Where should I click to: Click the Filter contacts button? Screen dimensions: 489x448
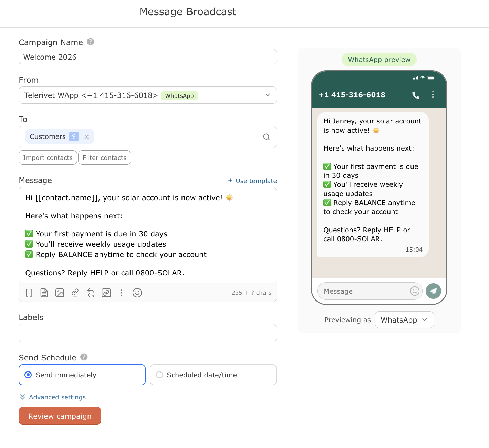105,157
